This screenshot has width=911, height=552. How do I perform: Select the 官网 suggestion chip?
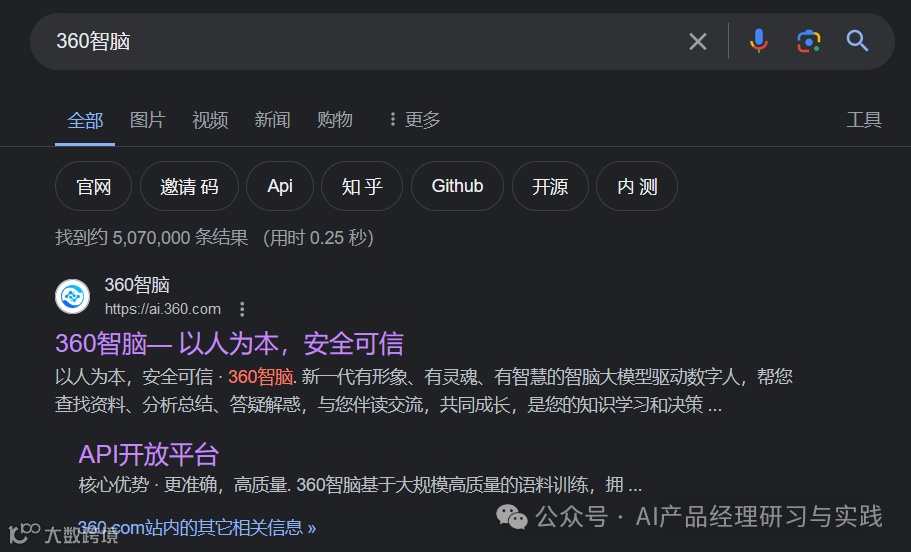point(94,187)
